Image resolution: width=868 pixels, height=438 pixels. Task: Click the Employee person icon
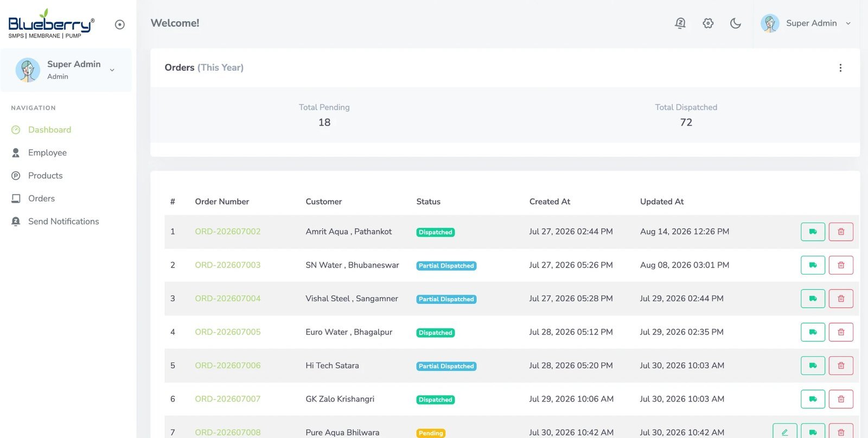tap(16, 153)
